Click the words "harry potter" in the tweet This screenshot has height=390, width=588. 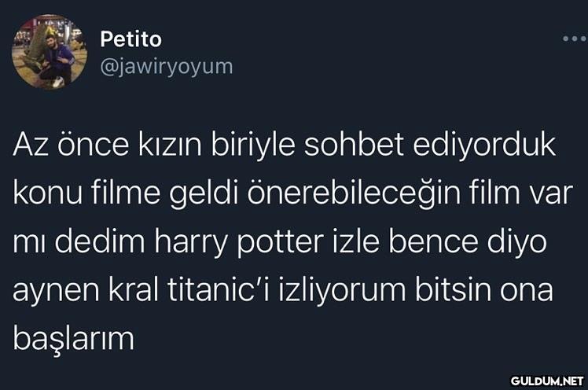pyautogui.click(x=239, y=243)
